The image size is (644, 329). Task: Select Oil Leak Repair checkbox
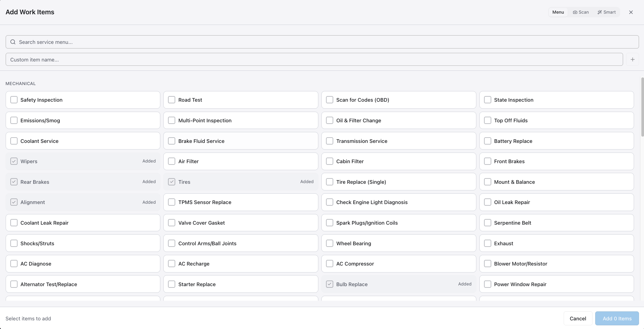[x=487, y=202]
